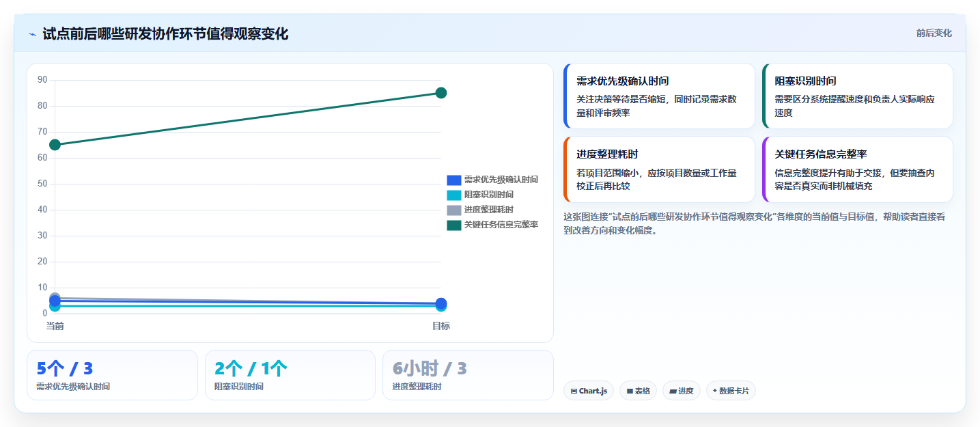Click the Chart.js tag
The width and height of the screenshot is (980, 427).
tap(589, 391)
